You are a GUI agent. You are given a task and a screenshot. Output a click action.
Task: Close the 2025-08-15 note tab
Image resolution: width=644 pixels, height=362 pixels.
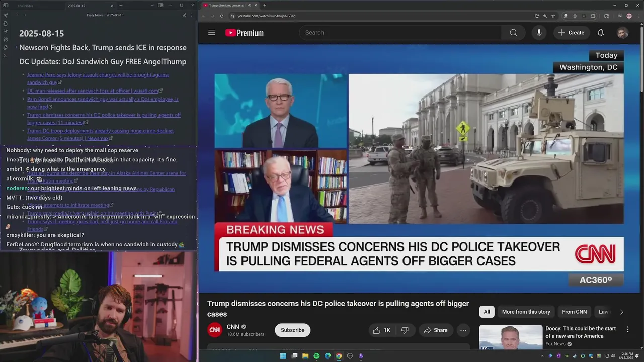(x=113, y=6)
